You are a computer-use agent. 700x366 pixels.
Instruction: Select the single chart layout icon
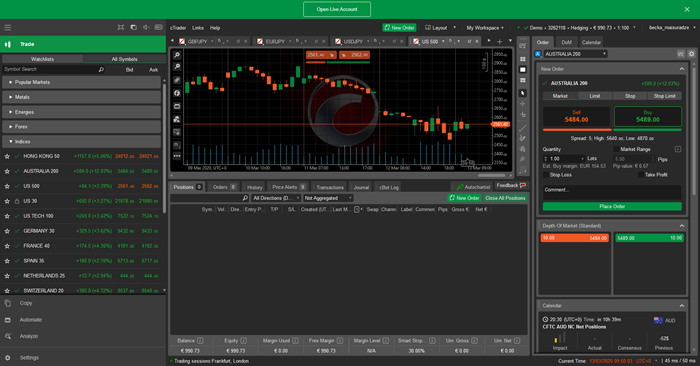pos(522,70)
